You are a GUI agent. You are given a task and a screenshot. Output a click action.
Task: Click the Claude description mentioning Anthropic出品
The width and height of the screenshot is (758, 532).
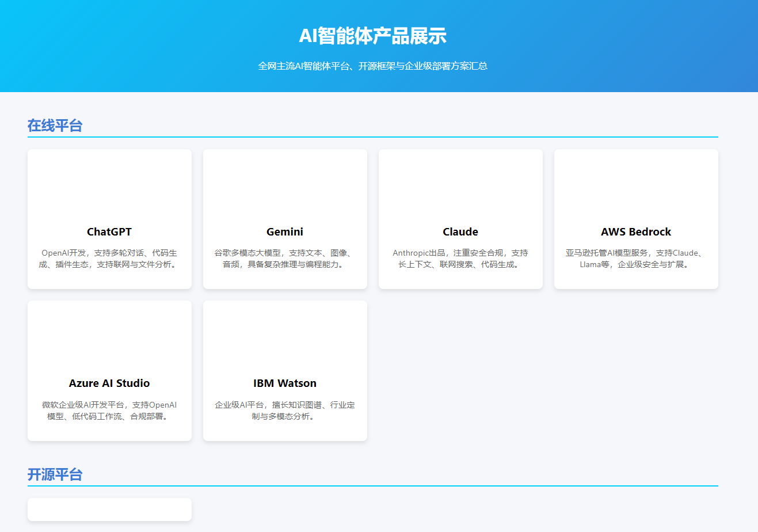tap(460, 259)
